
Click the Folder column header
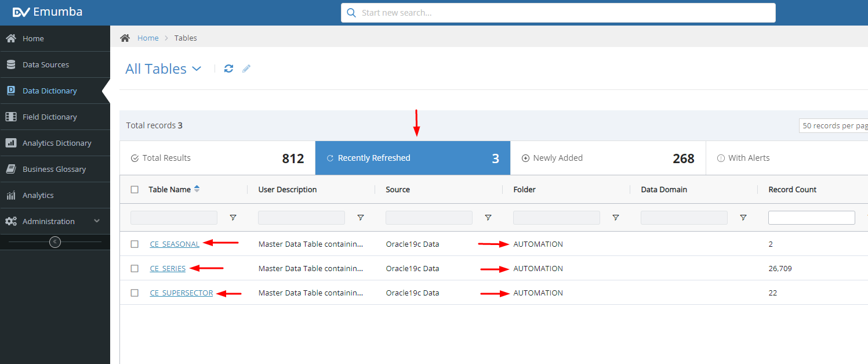click(x=525, y=189)
